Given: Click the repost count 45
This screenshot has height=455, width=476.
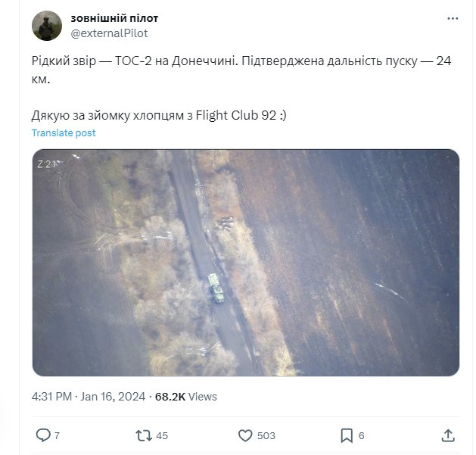Looking at the screenshot, I should 162,435.
